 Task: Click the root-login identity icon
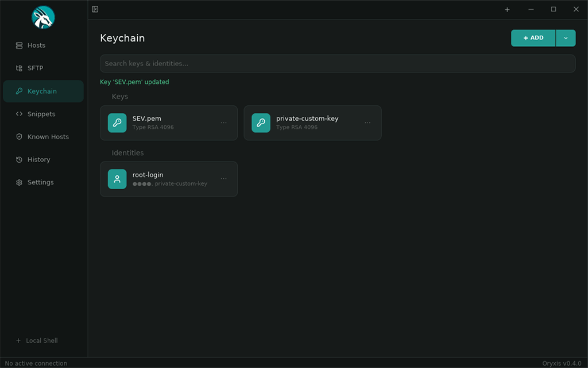[117, 179]
